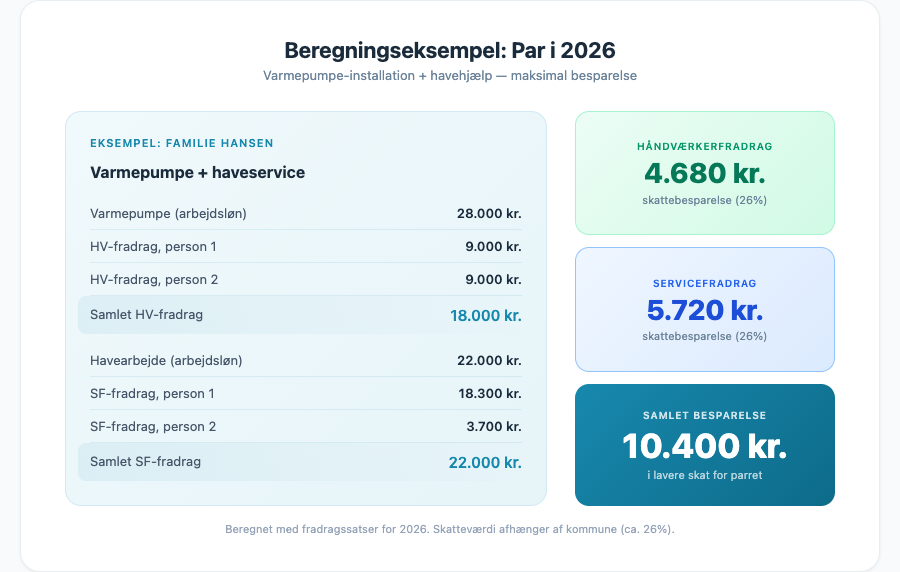This screenshot has width=900, height=572.
Task: Select the Havearbejde (arbejdsløn) row label
Action: tap(166, 360)
